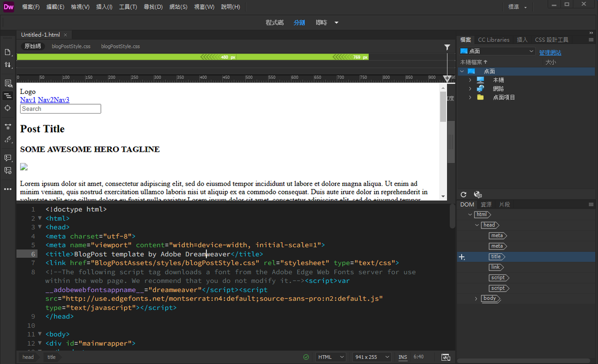The image size is (598, 364).
Task: Expand the 網路 tree node
Action: (470, 89)
